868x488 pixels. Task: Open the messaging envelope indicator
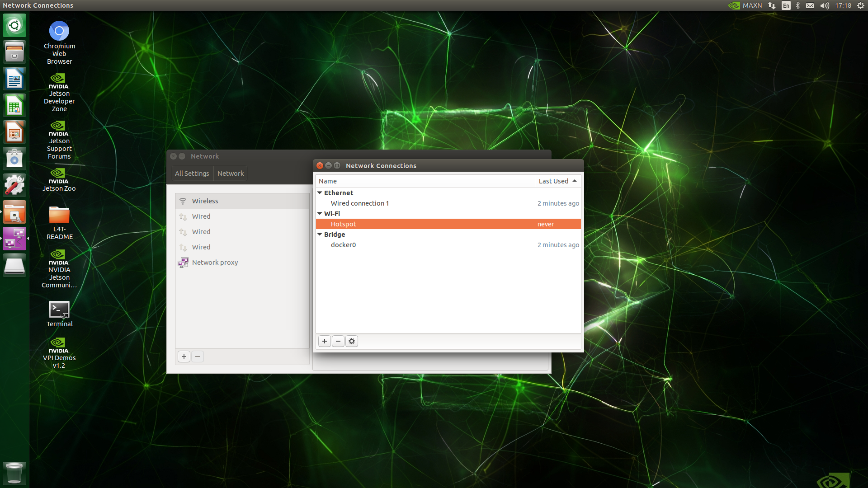(810, 5)
